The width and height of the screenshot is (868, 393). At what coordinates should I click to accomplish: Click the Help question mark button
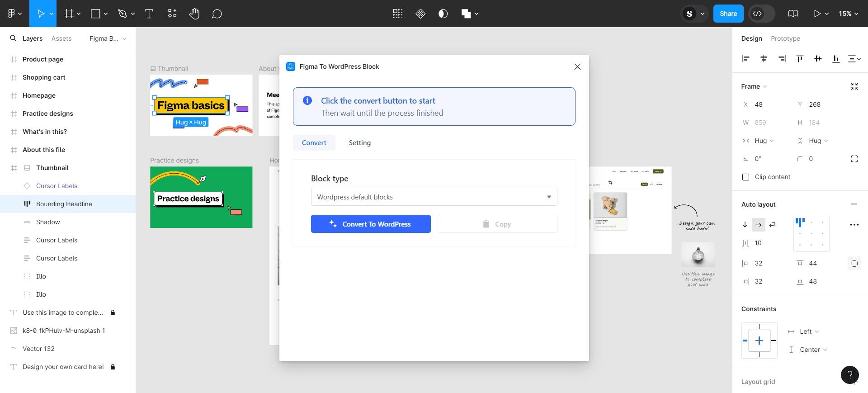850,374
